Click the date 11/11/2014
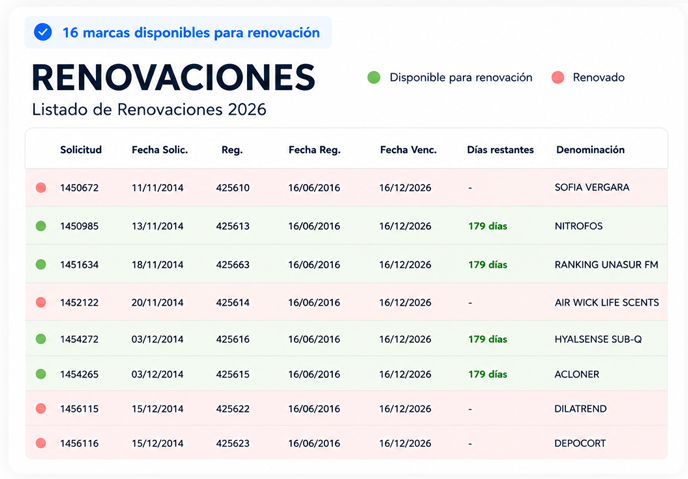688x479 pixels. pos(158,188)
